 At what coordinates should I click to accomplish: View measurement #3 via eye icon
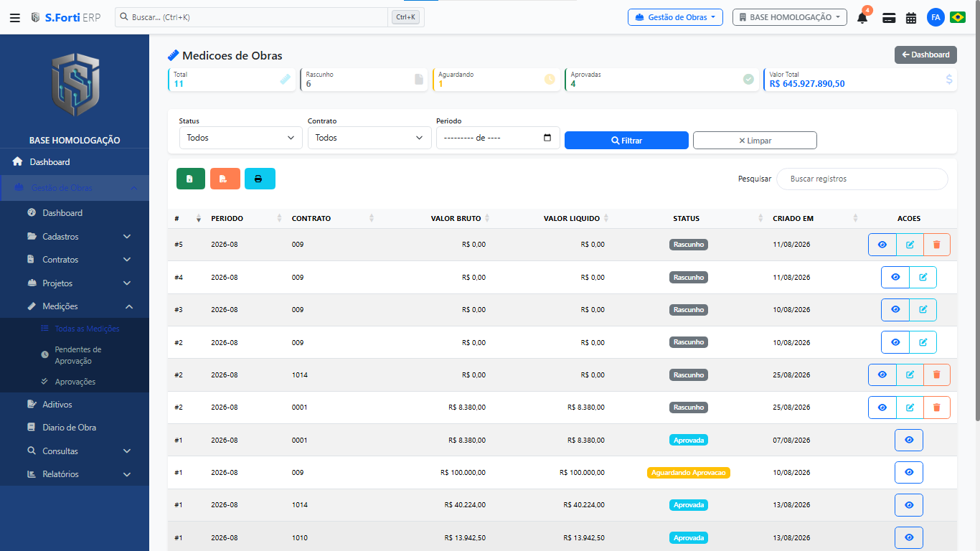(x=895, y=310)
